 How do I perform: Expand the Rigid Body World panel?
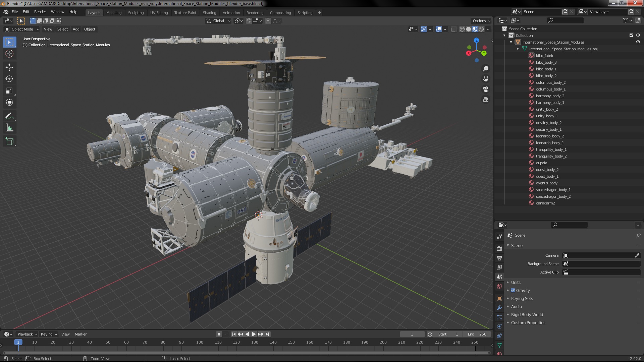(527, 315)
